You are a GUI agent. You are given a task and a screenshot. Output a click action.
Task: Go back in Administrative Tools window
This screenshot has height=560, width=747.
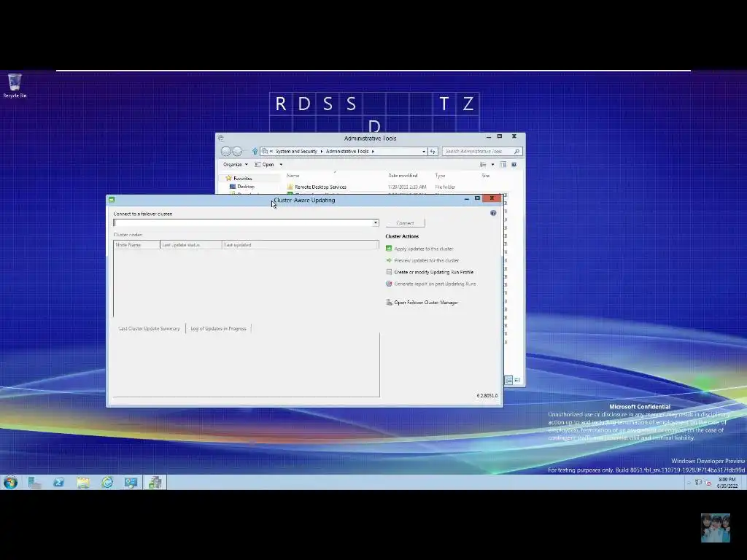[x=226, y=152]
